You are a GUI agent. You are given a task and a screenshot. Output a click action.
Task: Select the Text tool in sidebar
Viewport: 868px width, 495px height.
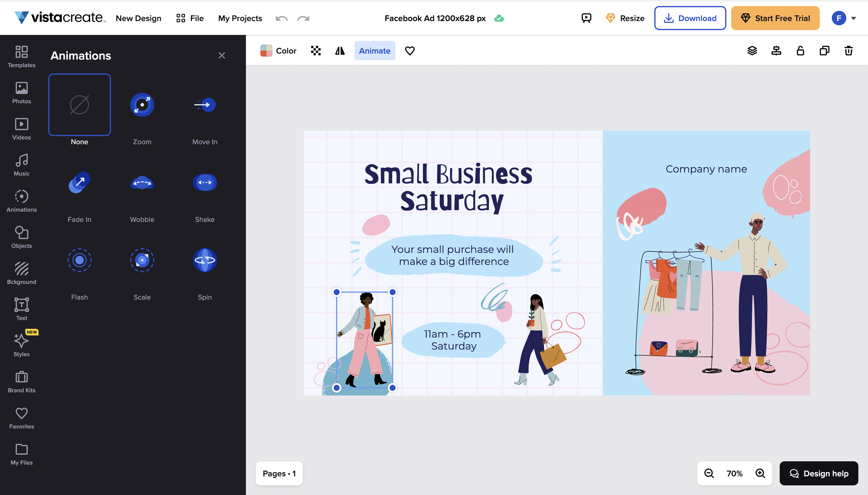coord(21,309)
